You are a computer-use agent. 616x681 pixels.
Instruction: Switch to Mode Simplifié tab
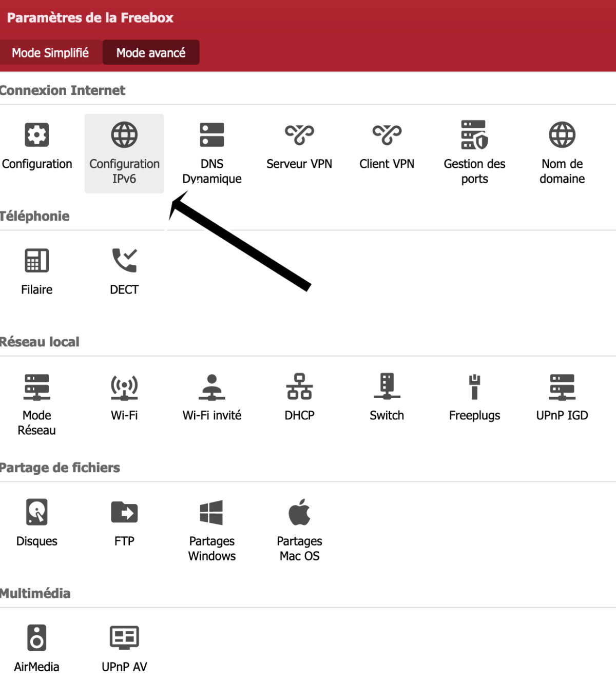50,53
